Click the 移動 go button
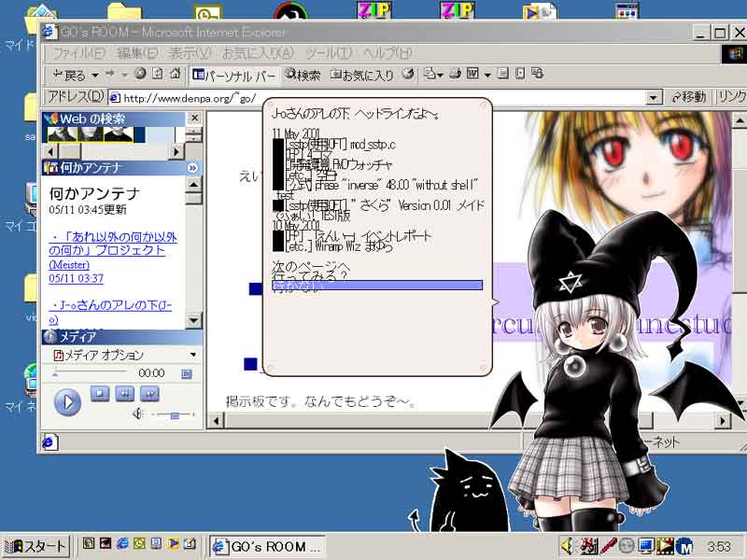Viewport: 747px width, 560px height. [x=689, y=97]
